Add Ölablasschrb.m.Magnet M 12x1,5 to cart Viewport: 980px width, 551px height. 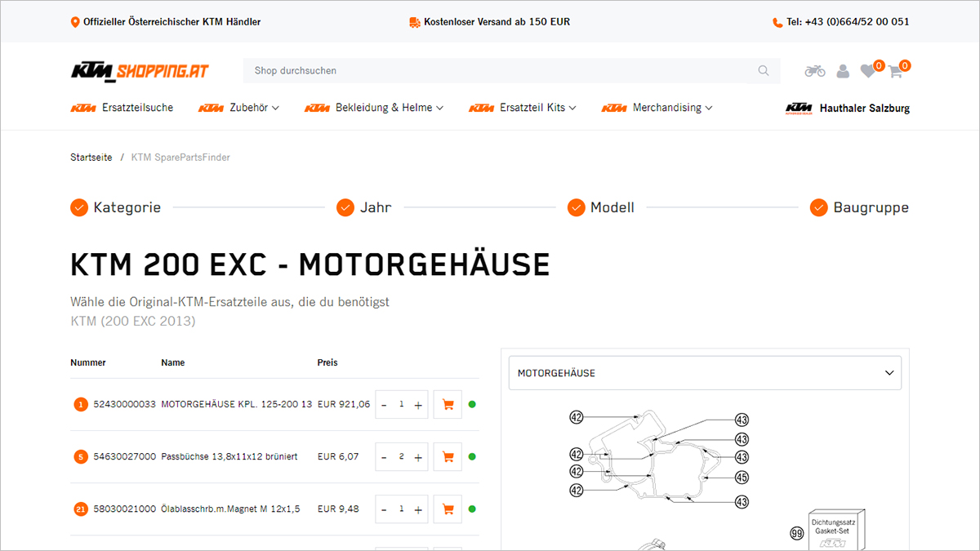click(x=448, y=509)
